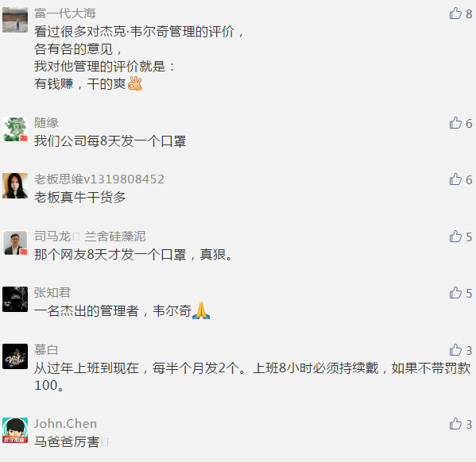Like 随缘's comment about masks
The height and width of the screenshot is (462, 476).
point(455,123)
